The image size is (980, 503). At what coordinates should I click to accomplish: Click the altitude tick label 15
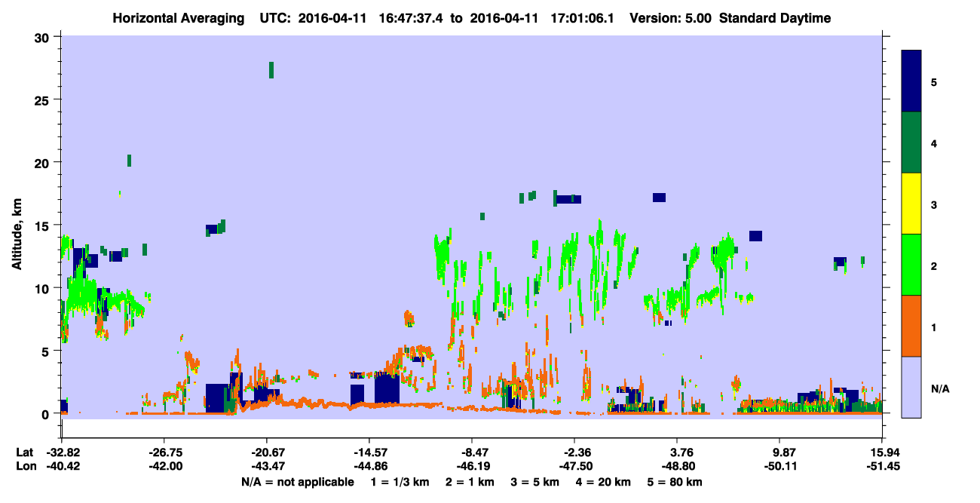click(x=42, y=225)
